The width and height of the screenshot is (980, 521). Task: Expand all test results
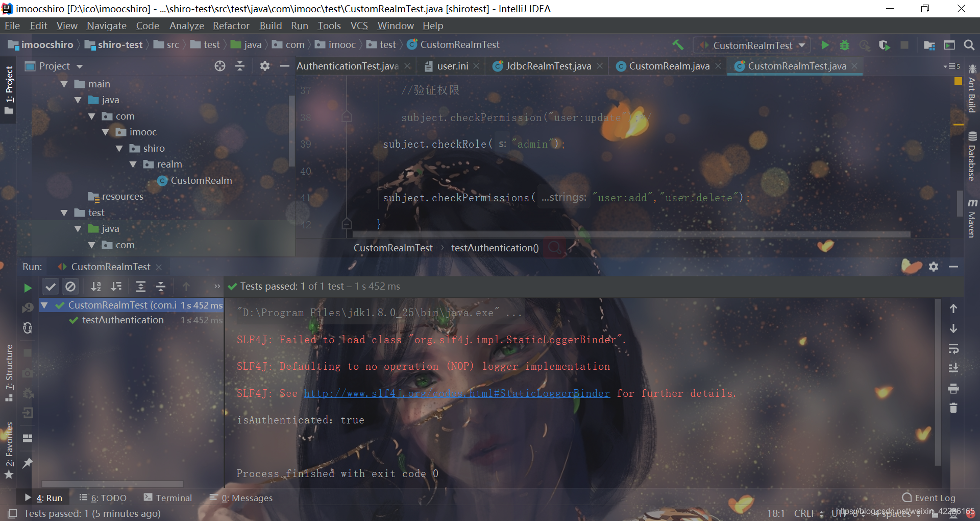click(x=141, y=287)
